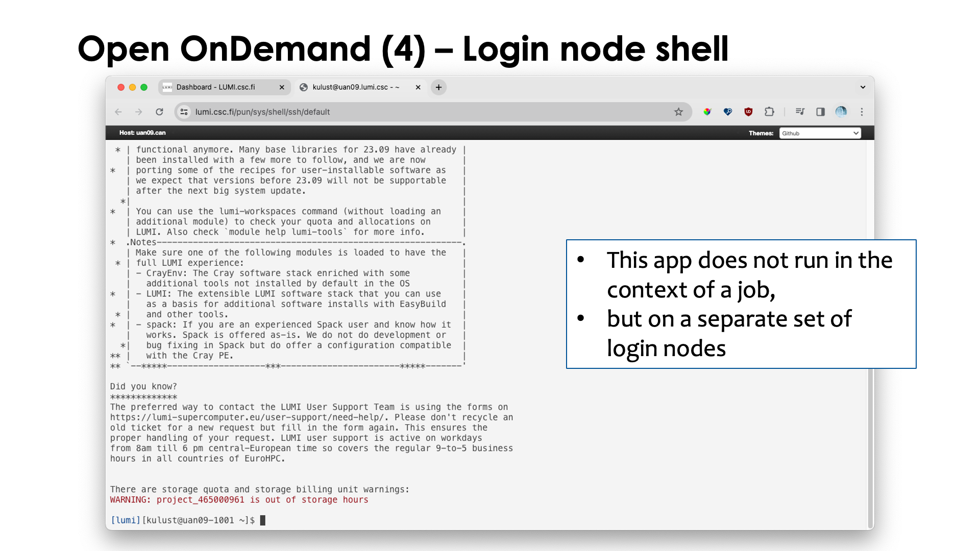Open the colorful pinwheel extension icon

pyautogui.click(x=707, y=112)
